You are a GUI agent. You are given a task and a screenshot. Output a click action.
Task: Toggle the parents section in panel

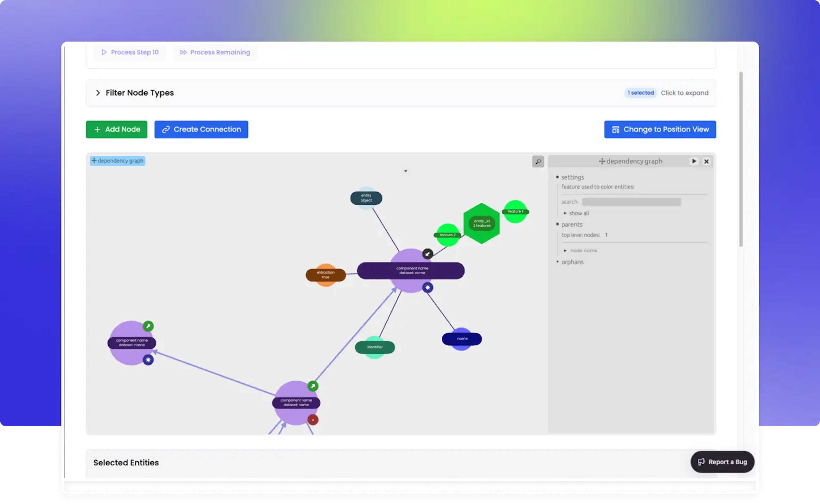pyautogui.click(x=557, y=224)
